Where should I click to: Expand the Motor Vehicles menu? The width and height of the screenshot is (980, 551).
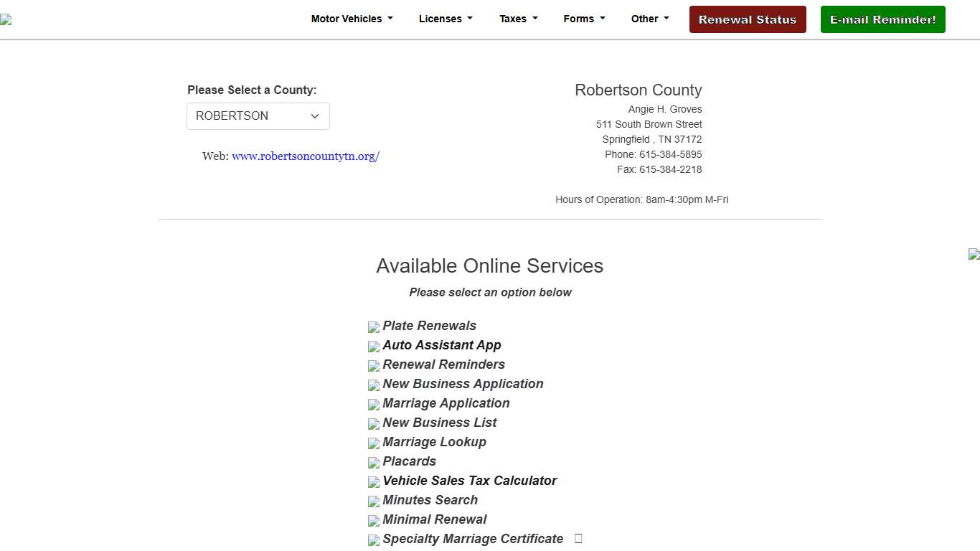(x=352, y=19)
